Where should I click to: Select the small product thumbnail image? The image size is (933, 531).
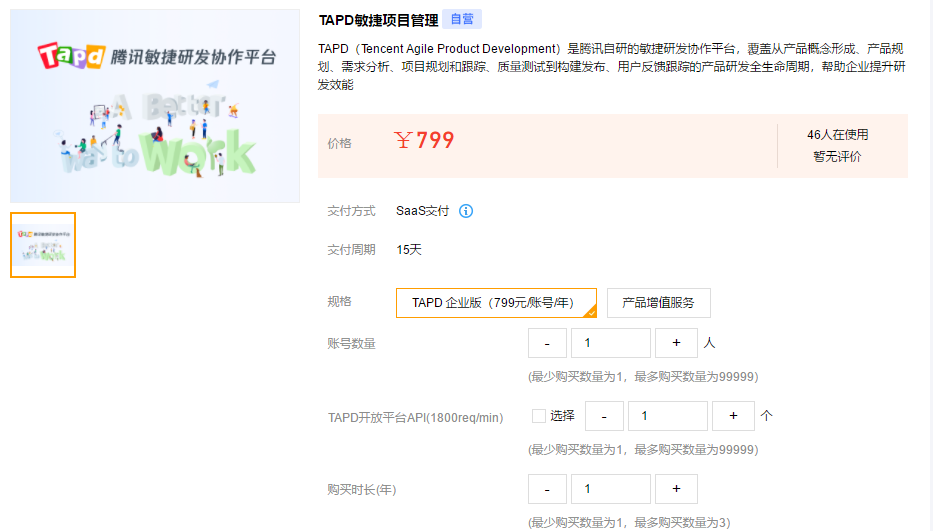click(43, 245)
